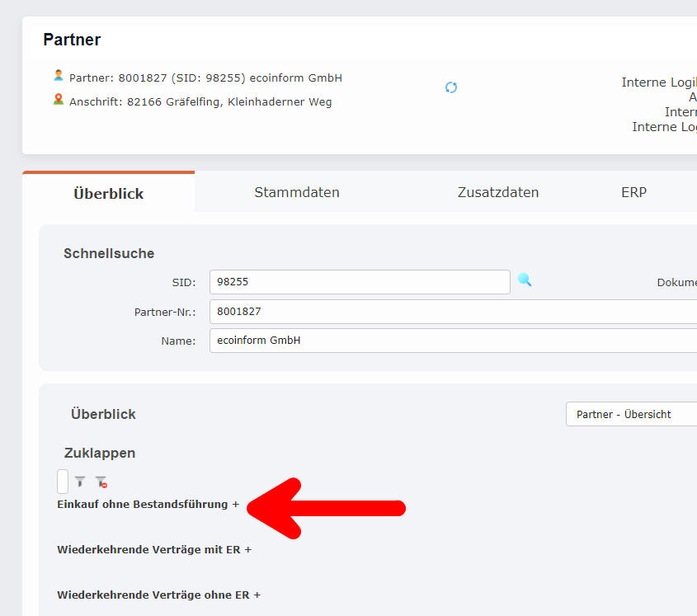This screenshot has height=616, width=697.
Task: Apply the filter funnel icon
Action: (79, 482)
